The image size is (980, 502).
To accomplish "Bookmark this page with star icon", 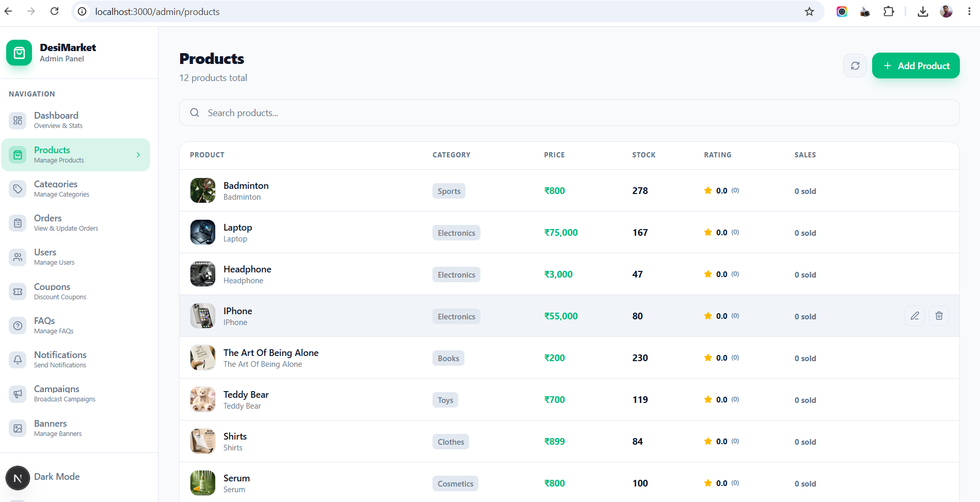I will pos(809,11).
